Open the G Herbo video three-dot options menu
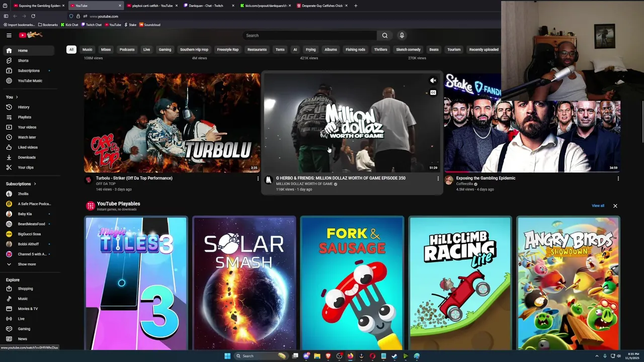Image resolution: width=644 pixels, height=362 pixels. (x=438, y=178)
